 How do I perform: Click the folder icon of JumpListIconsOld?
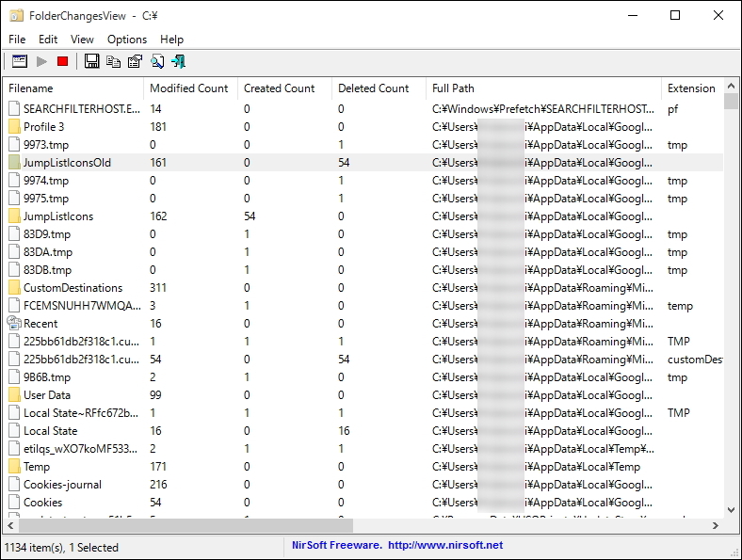click(x=15, y=163)
